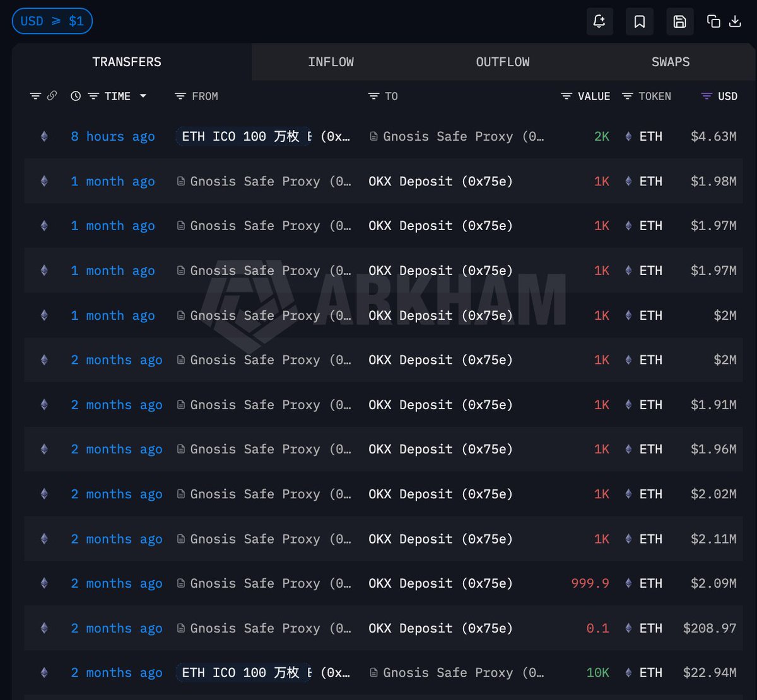Switch to the SWAPS tab

(x=671, y=62)
